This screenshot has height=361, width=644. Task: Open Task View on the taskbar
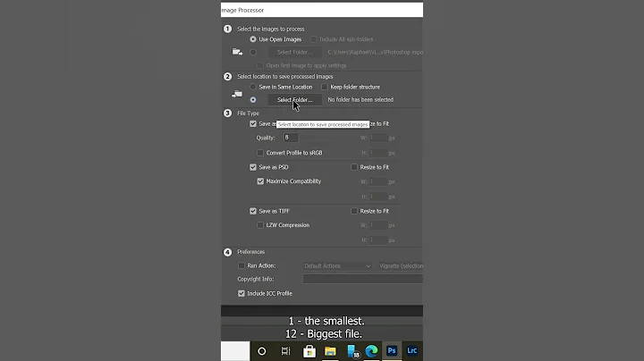285,351
